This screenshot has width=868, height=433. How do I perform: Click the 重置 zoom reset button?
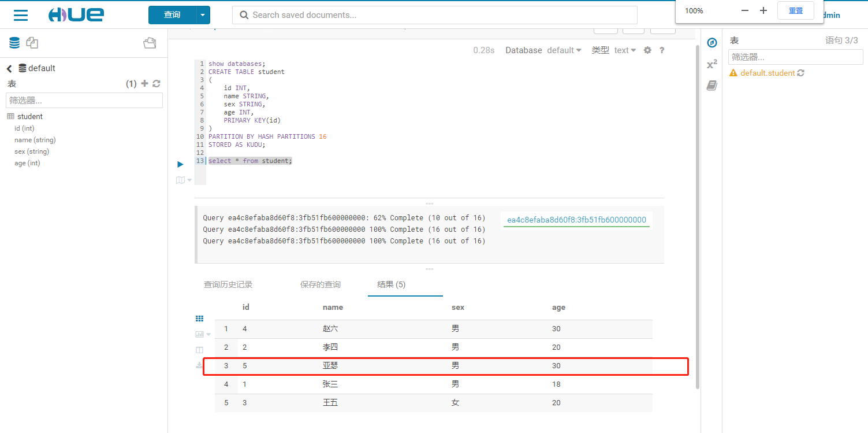[x=796, y=10]
